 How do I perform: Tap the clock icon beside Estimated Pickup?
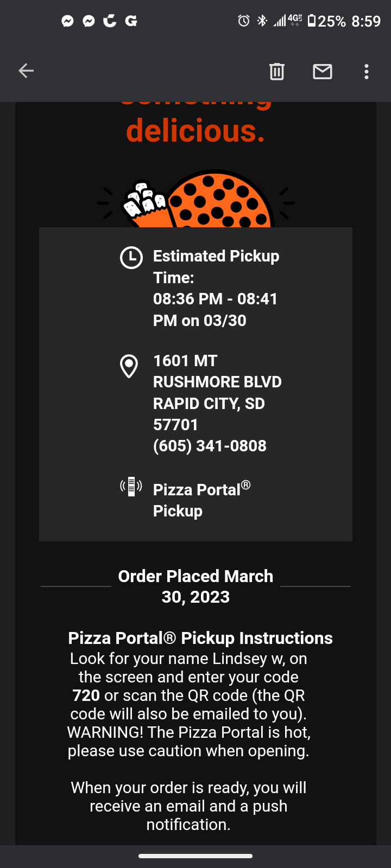pyautogui.click(x=131, y=258)
